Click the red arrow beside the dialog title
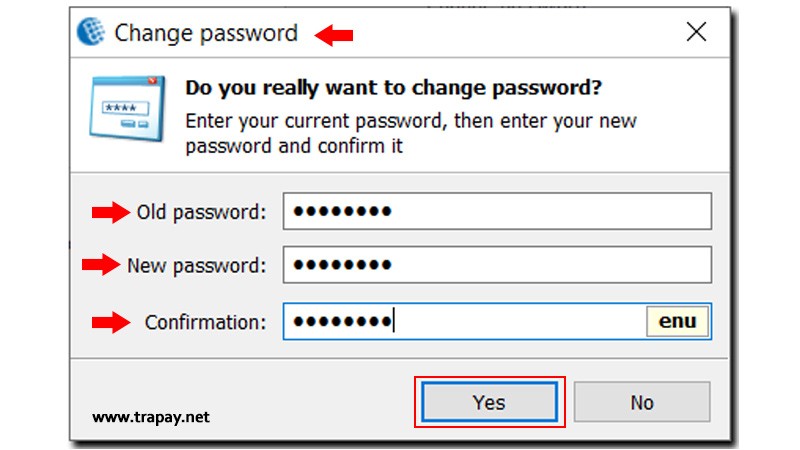Image resolution: width=800 pixels, height=450 pixels. (x=335, y=36)
